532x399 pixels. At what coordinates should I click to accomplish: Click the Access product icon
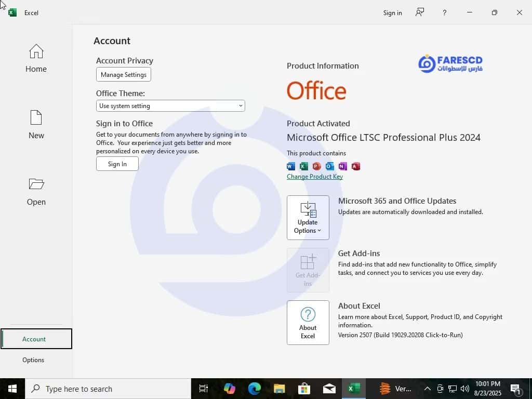pyautogui.click(x=355, y=166)
